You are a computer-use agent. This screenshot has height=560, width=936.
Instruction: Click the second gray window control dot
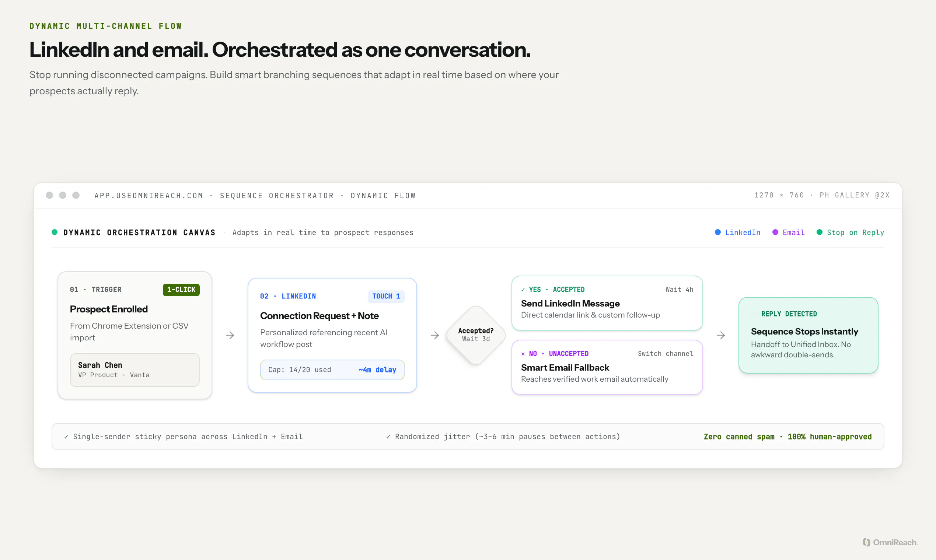pos(63,195)
